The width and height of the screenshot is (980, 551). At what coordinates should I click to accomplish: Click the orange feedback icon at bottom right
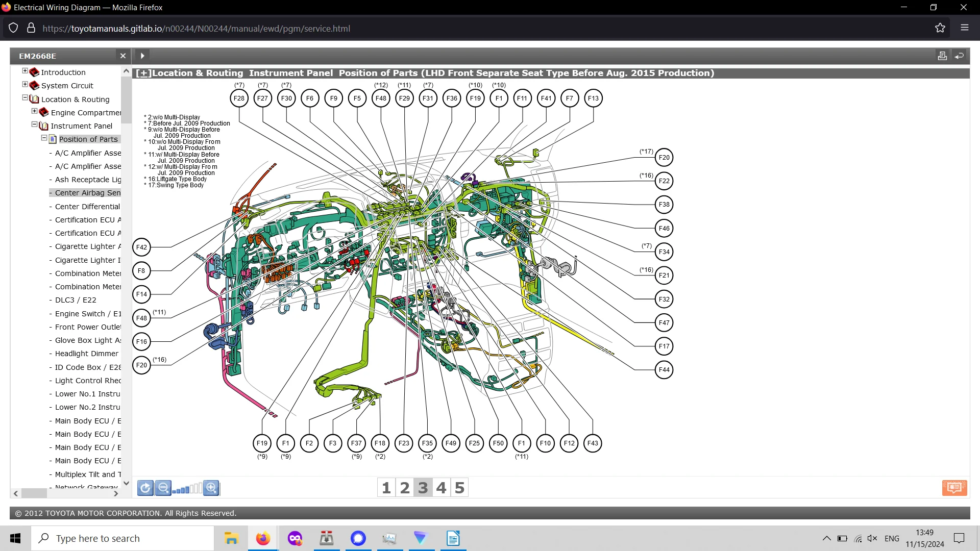[954, 488]
